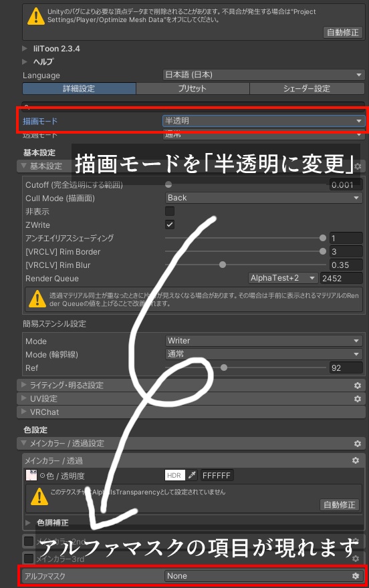Edit the Rim Border value field 3
The height and width of the screenshot is (588, 369).
(346, 252)
